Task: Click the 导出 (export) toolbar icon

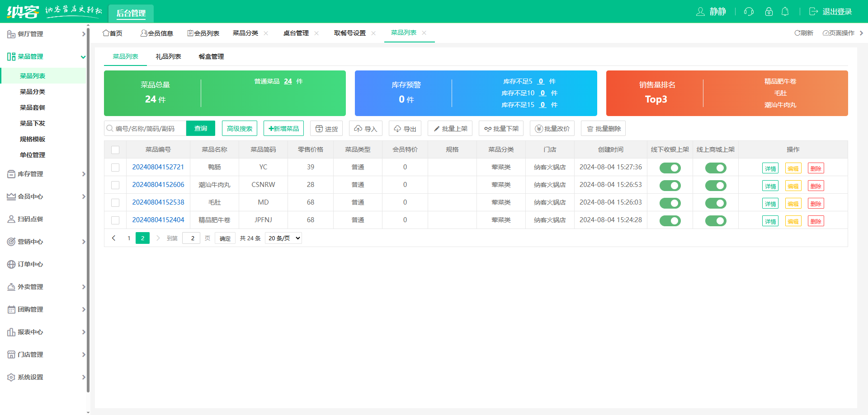Action: [405, 128]
